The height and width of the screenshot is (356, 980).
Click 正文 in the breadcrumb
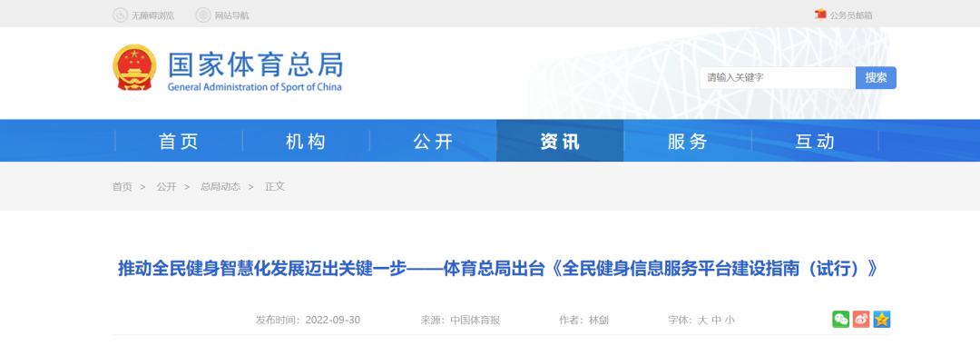[x=275, y=186]
